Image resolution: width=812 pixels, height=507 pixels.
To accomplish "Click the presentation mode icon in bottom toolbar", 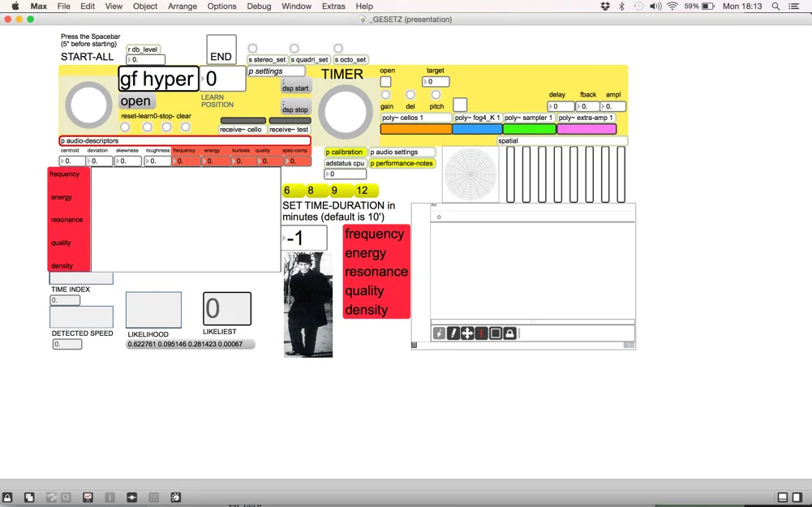I will pos(88,497).
